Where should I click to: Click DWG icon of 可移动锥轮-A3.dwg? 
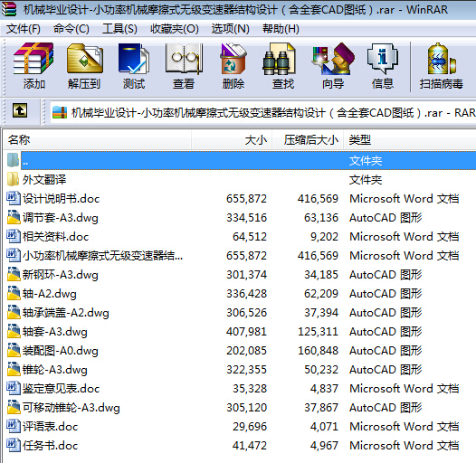point(13,407)
